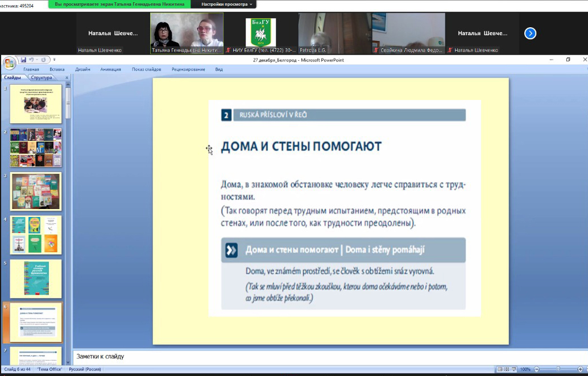Click zoom in plus button
Image resolution: width=588 pixels, height=376 pixels.
(x=580, y=369)
